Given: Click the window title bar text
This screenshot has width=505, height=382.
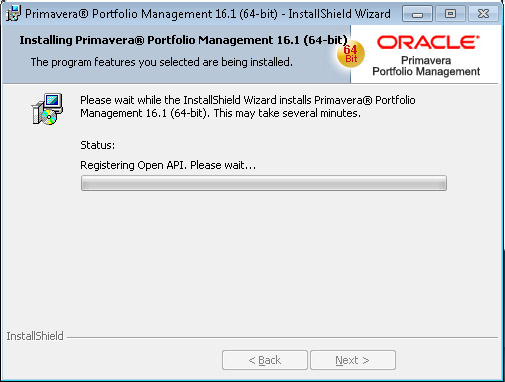Looking at the screenshot, I should (208, 14).
